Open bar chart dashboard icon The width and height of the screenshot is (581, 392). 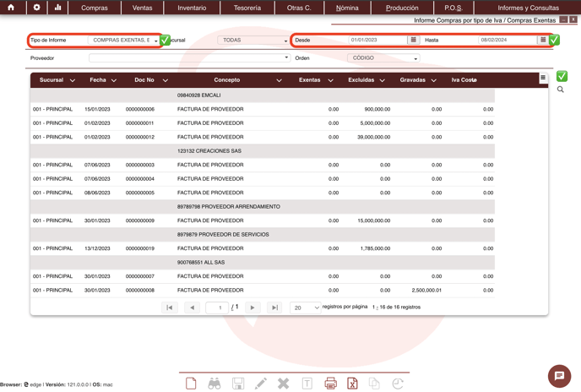click(57, 8)
